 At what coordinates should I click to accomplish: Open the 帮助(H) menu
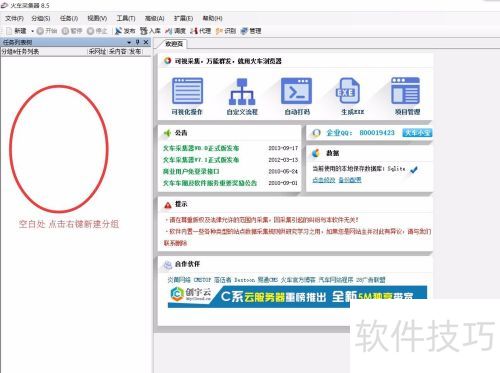pos(212,18)
